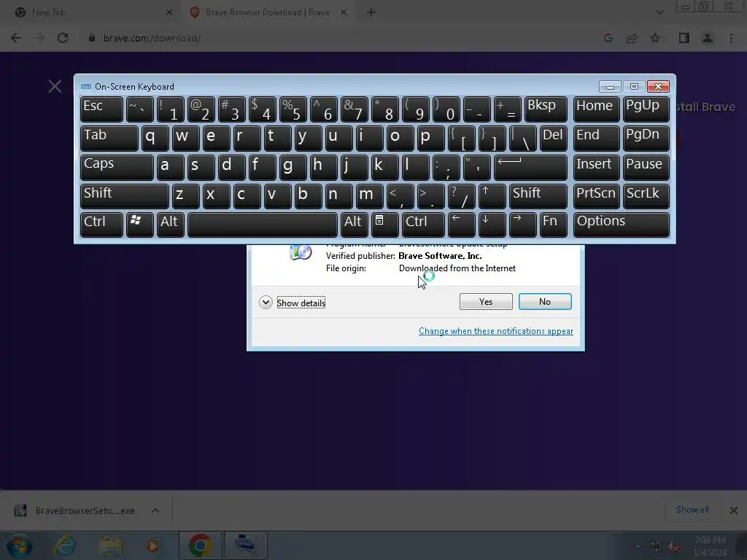
Task: Toggle the ScrLk key
Action: coord(646,195)
